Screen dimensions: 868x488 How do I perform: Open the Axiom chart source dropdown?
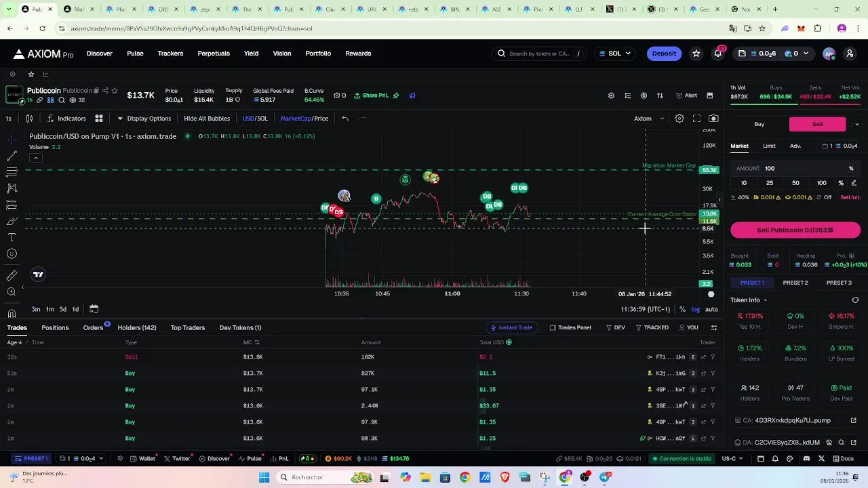click(649, 119)
